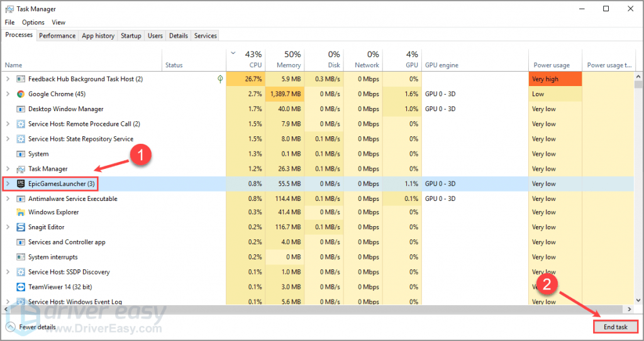
Task: Switch to the Performance tab
Action: pos(57,36)
